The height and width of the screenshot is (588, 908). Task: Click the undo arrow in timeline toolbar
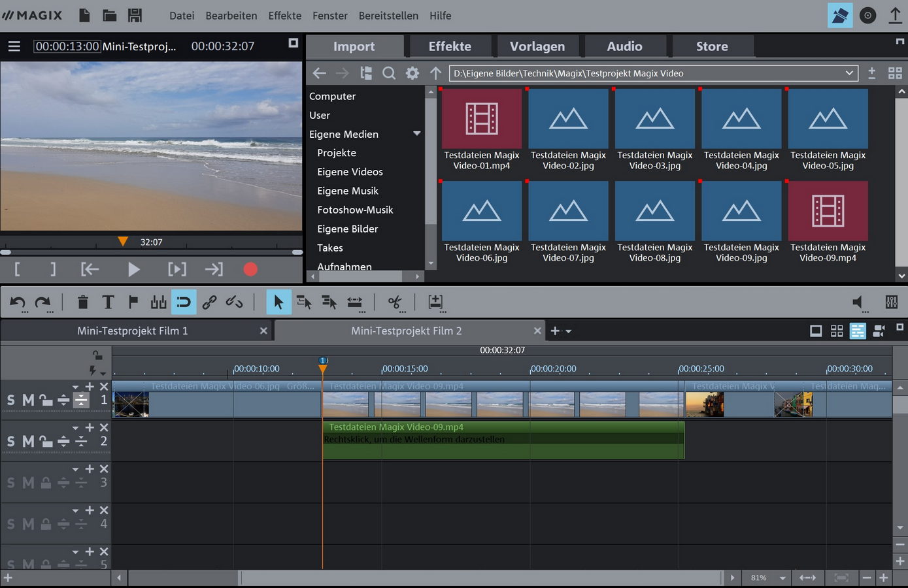point(18,302)
